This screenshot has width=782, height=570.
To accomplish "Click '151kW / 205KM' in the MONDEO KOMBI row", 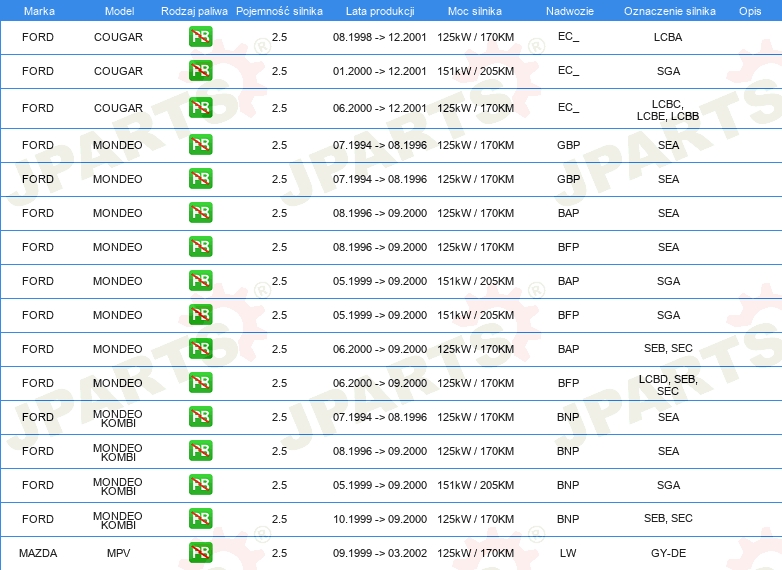I will tap(475, 485).
